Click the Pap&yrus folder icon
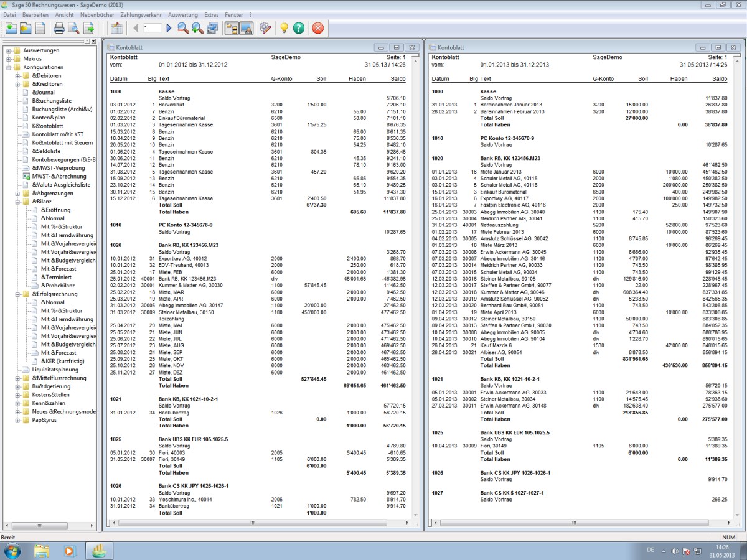The image size is (747, 560). (26, 420)
